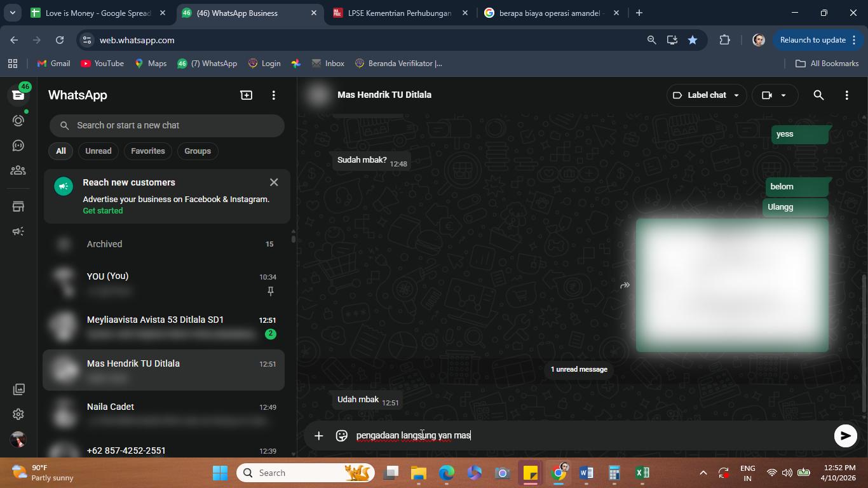This screenshot has width=868, height=488.
Task: Bookmark star icon in address bar
Action: [693, 40]
